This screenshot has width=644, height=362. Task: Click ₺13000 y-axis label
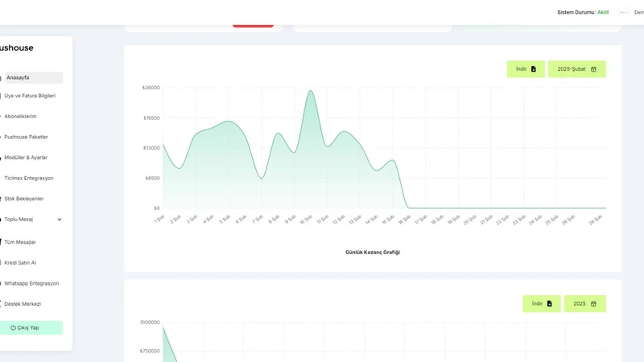click(x=151, y=148)
